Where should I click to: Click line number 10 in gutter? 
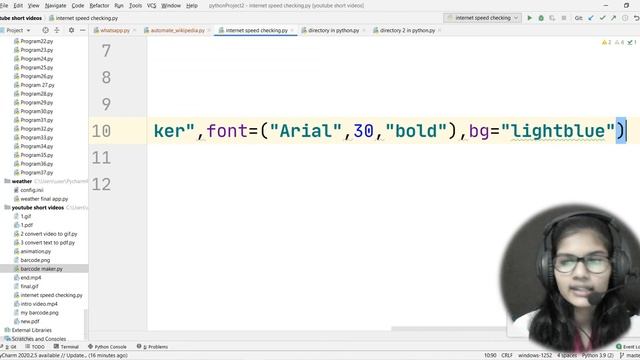[101, 131]
